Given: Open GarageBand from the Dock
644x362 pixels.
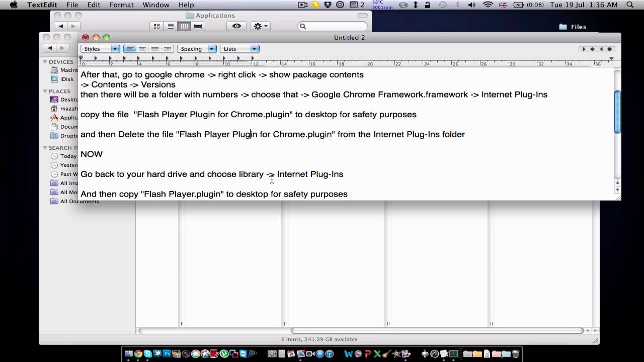Looking at the screenshot, I should (x=386, y=354).
